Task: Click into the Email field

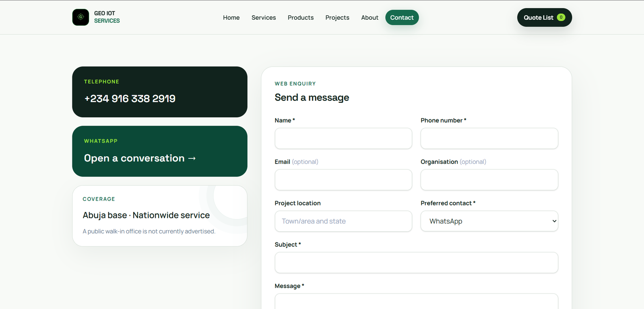Action: 343,180
